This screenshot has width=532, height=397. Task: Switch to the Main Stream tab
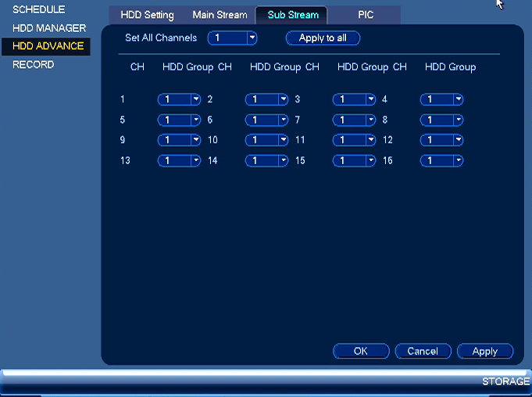220,15
